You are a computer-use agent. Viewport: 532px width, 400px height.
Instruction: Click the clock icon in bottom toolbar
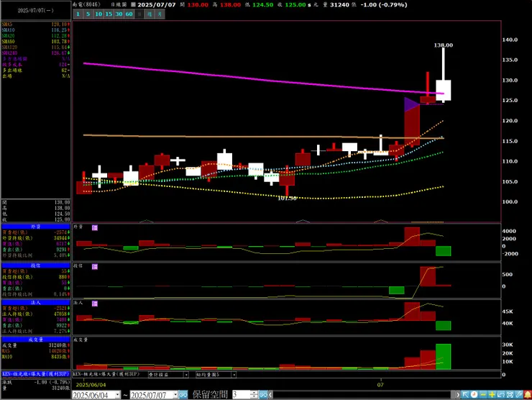pos(474,395)
